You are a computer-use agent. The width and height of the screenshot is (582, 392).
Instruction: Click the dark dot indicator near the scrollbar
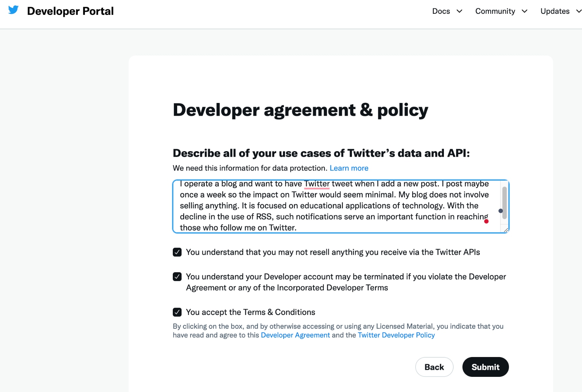tap(500, 211)
